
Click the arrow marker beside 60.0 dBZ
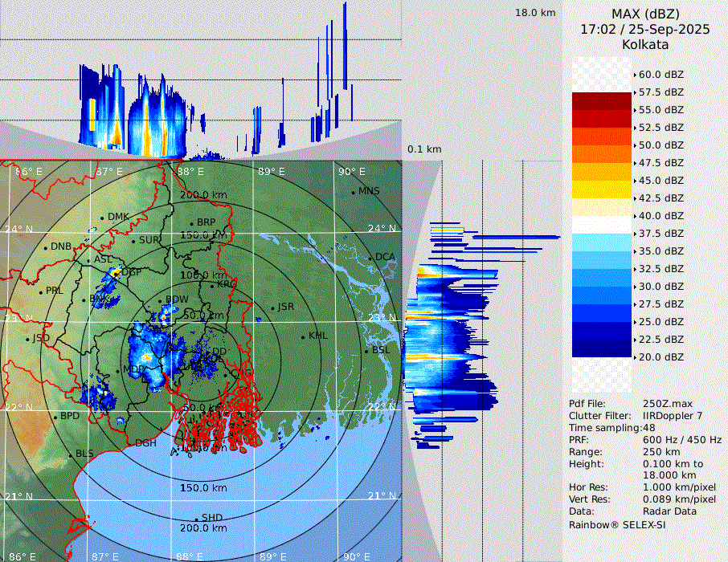635,74
